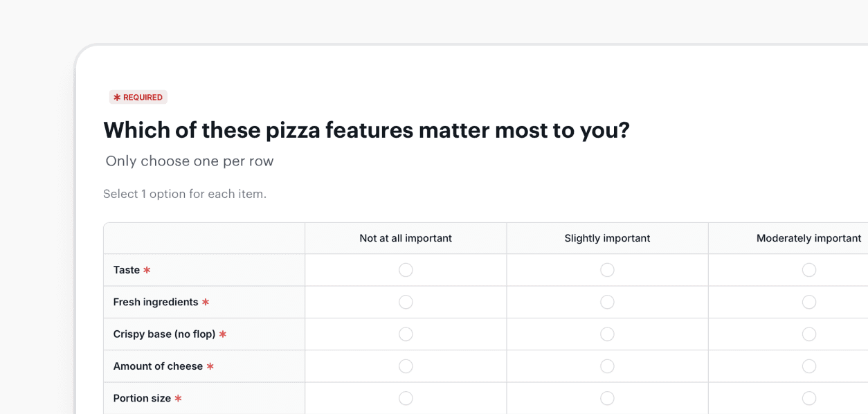Click the 'Not at all important' column header

coord(406,238)
